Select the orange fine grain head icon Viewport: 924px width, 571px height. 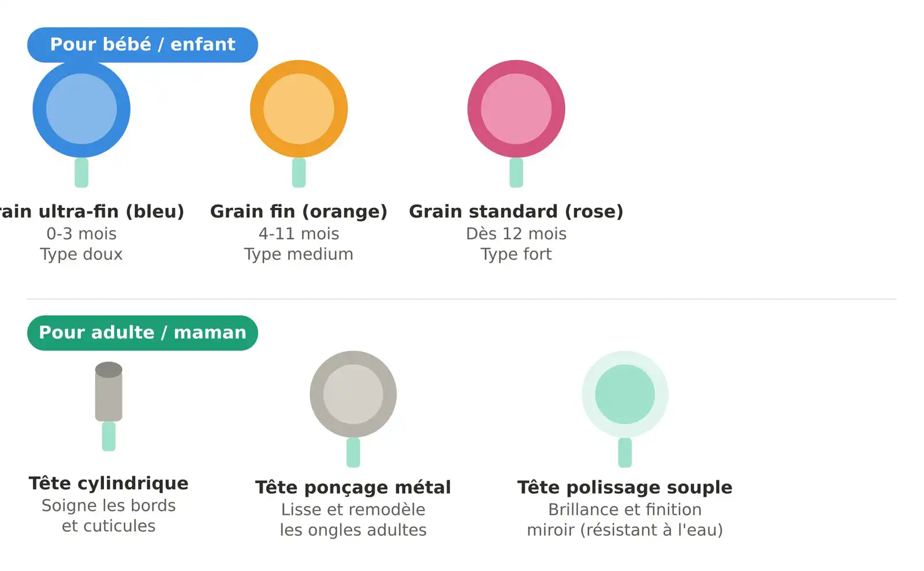coord(299,109)
